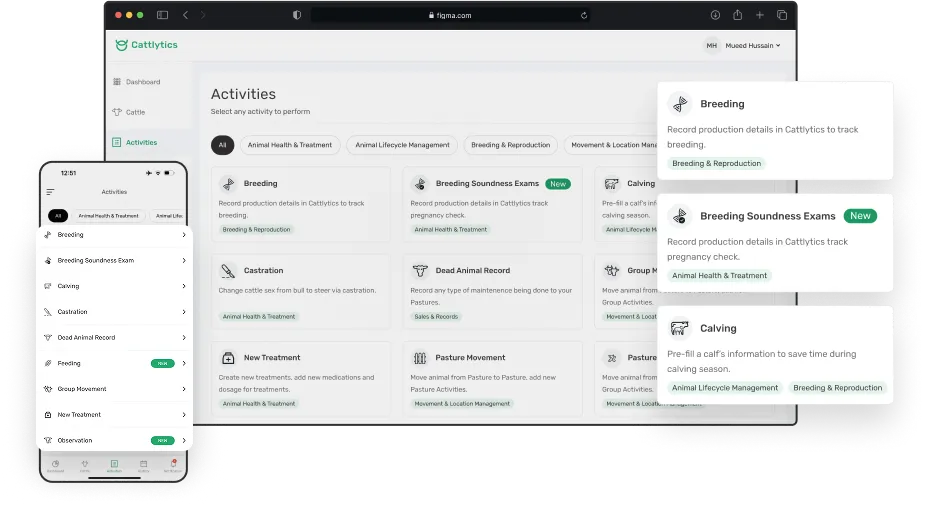Click the Safari tab overview icon
The image size is (930, 508).
pyautogui.click(x=782, y=15)
